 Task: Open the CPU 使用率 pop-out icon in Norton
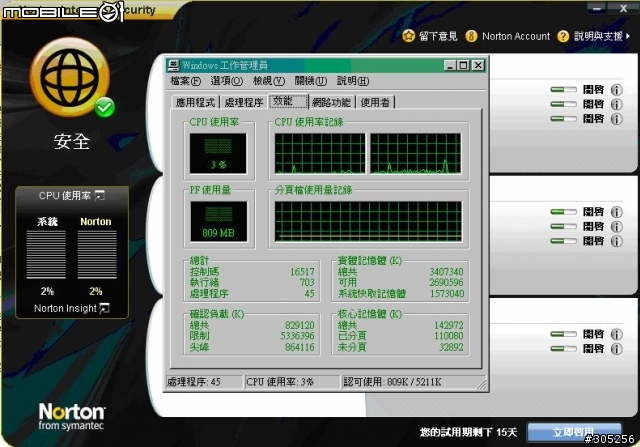pos(100,196)
